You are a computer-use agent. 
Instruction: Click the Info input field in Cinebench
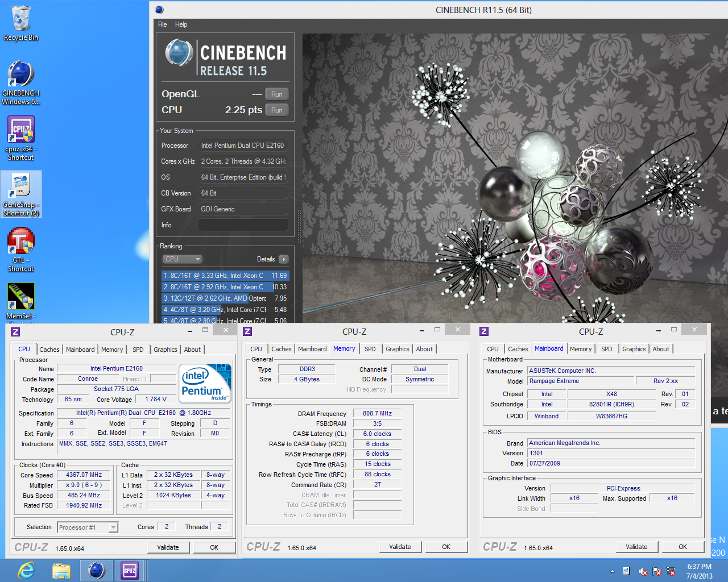point(243,225)
